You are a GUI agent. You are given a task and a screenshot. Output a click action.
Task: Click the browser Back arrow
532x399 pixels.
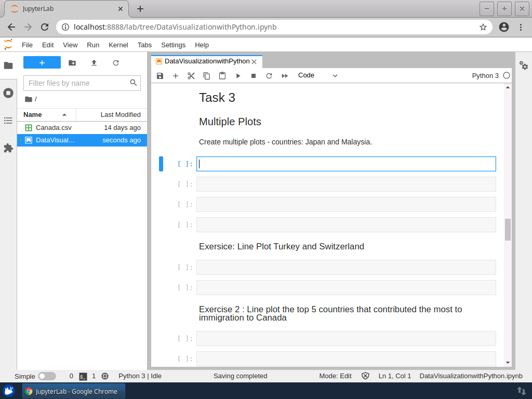pyautogui.click(x=11, y=27)
